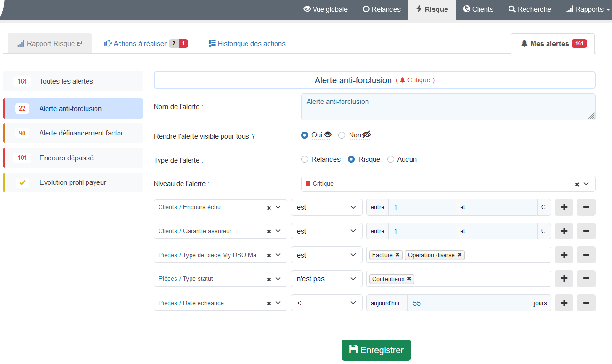This screenshot has height=364, width=612.
Task: Open the operator dropdown for Encours échu
Action: 326,207
